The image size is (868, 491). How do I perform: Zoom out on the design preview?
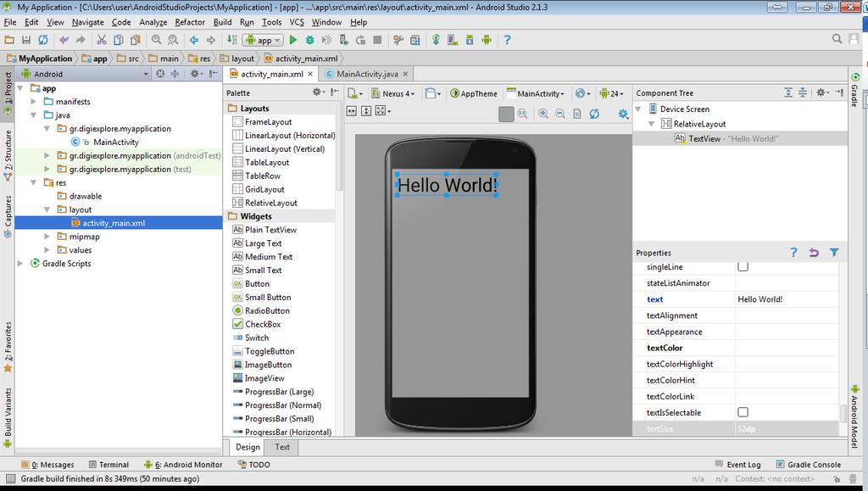pos(560,114)
